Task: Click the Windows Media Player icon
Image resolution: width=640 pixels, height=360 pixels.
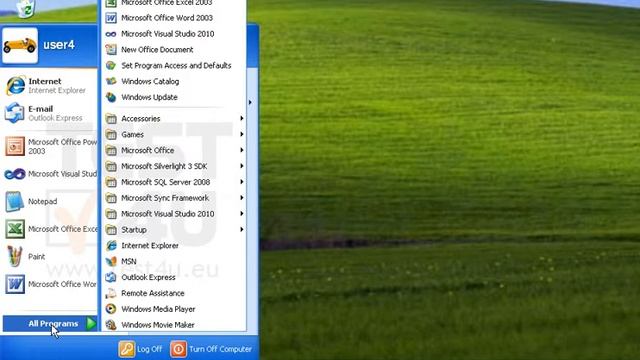Action: click(111, 309)
